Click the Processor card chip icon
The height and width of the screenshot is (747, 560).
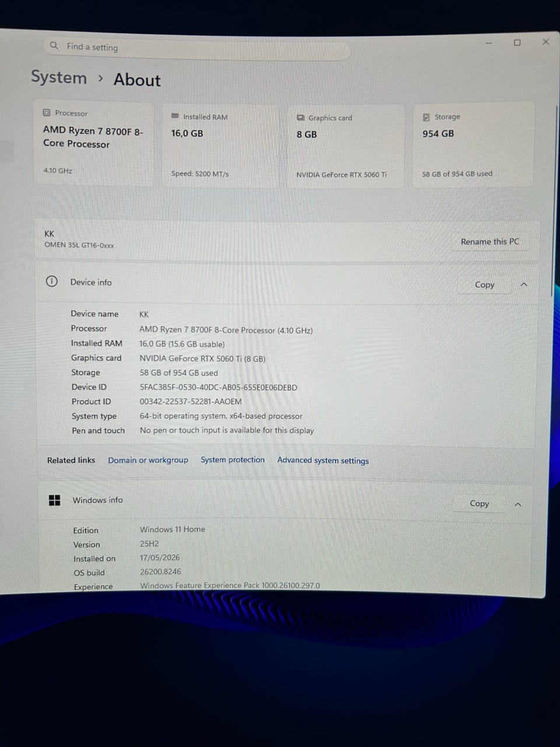pyautogui.click(x=47, y=113)
